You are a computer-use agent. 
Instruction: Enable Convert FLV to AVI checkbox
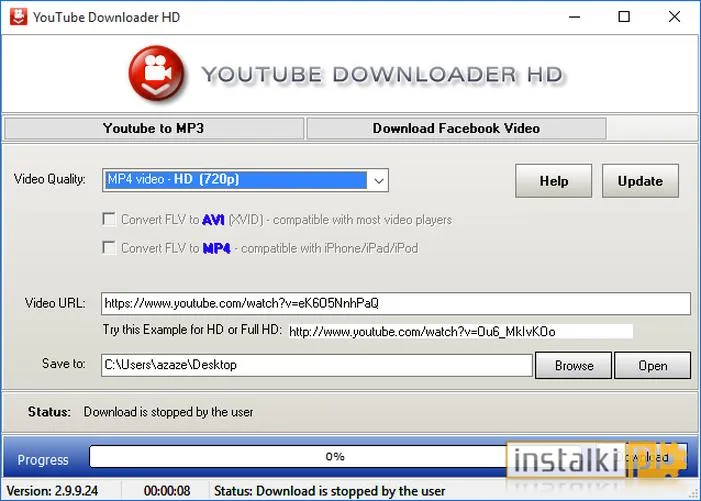tap(109, 219)
